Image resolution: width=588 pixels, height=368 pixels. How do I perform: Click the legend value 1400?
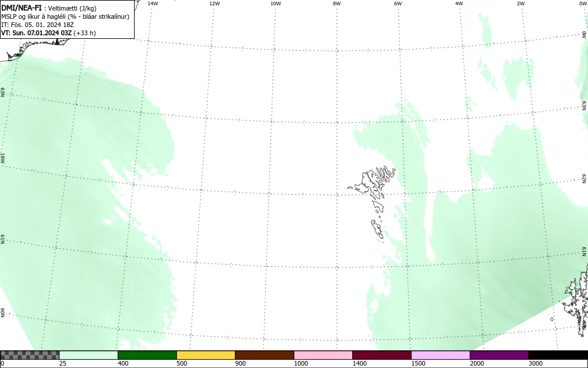360,363
